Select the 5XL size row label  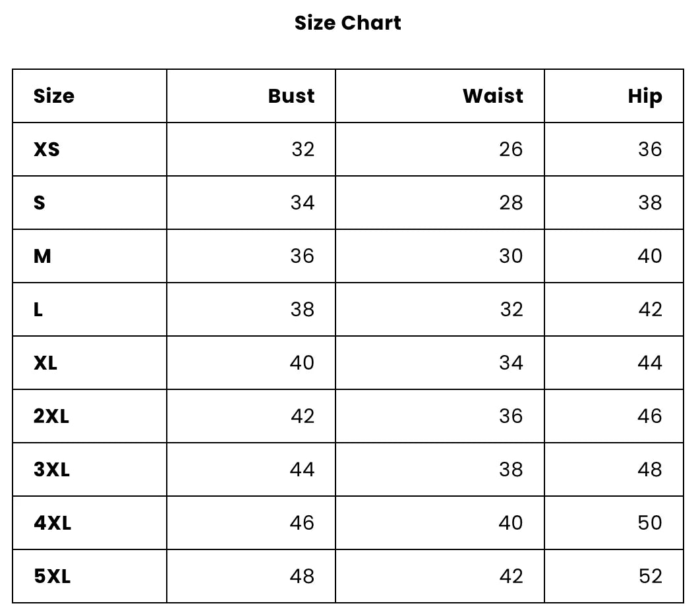tap(52, 576)
